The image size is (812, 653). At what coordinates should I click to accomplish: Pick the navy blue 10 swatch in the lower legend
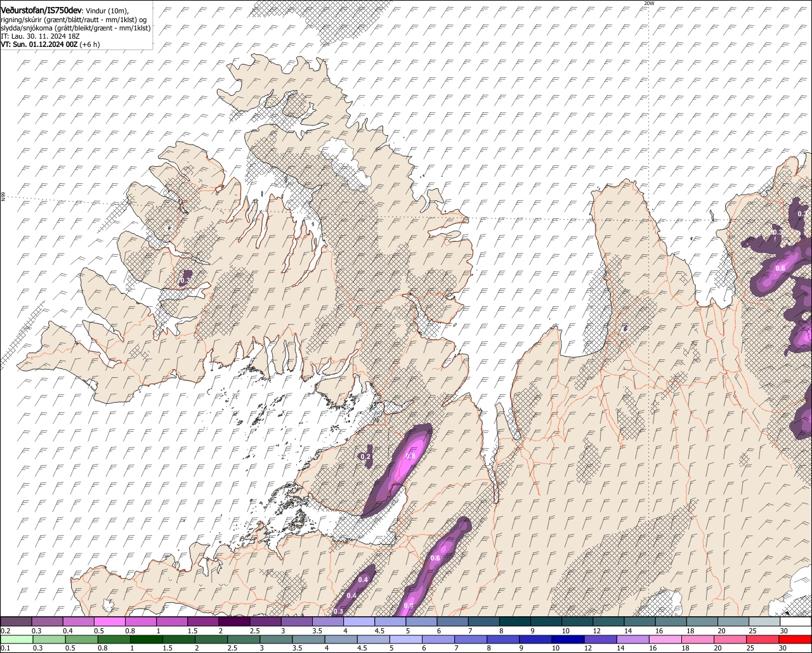tap(568, 639)
